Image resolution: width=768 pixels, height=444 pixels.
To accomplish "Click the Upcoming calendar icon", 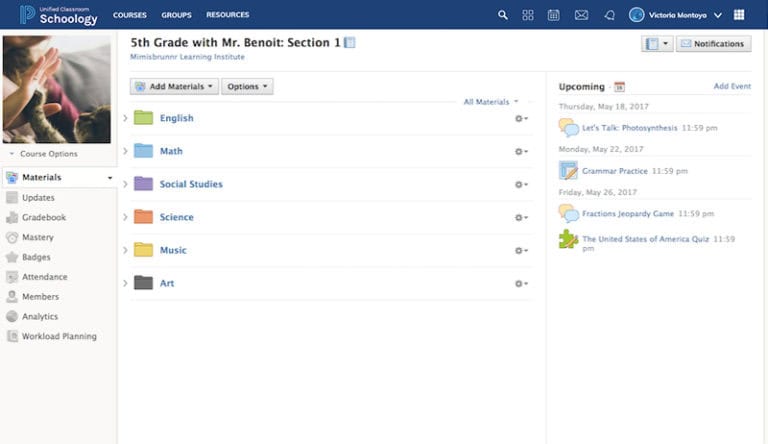I will point(619,87).
